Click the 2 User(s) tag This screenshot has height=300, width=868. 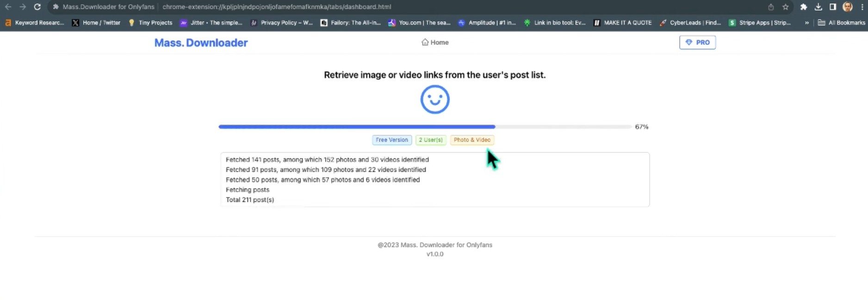[x=431, y=140]
